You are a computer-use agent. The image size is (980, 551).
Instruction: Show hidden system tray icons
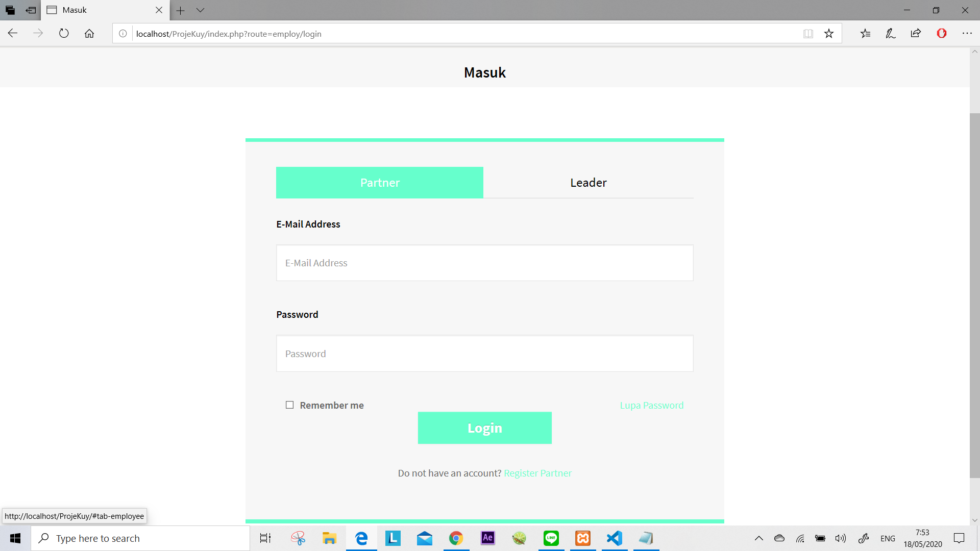pyautogui.click(x=759, y=538)
